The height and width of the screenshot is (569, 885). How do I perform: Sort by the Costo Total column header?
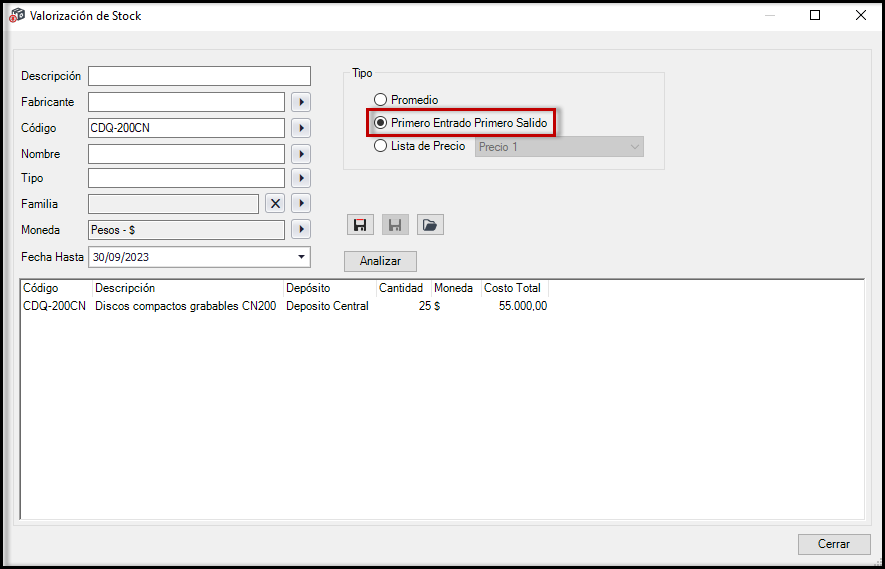[x=515, y=288]
